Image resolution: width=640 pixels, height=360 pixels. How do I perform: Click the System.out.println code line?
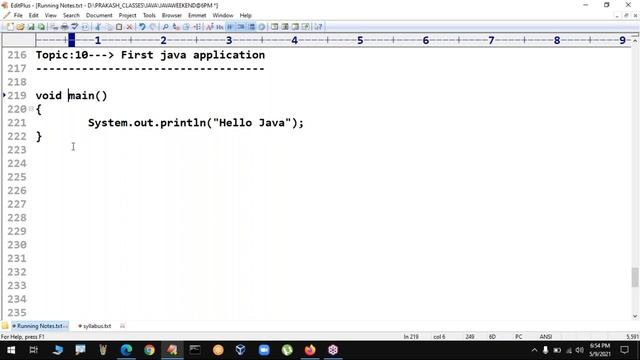pos(196,122)
